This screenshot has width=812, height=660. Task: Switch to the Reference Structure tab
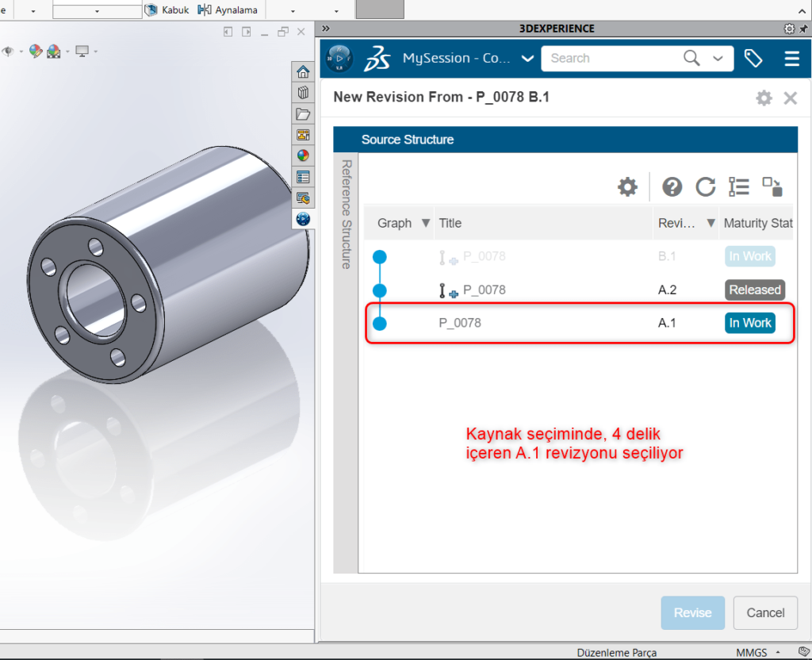346,210
